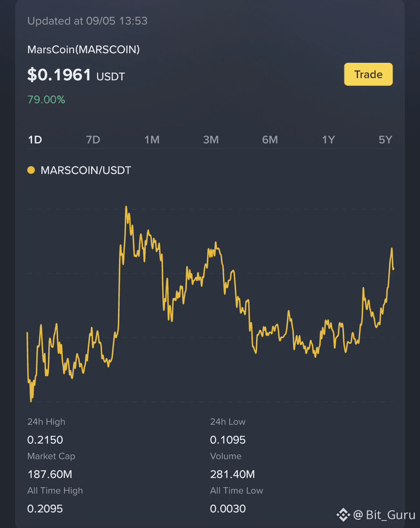
Task: Click the All Time Low value 0.0030
Action: tap(228, 509)
